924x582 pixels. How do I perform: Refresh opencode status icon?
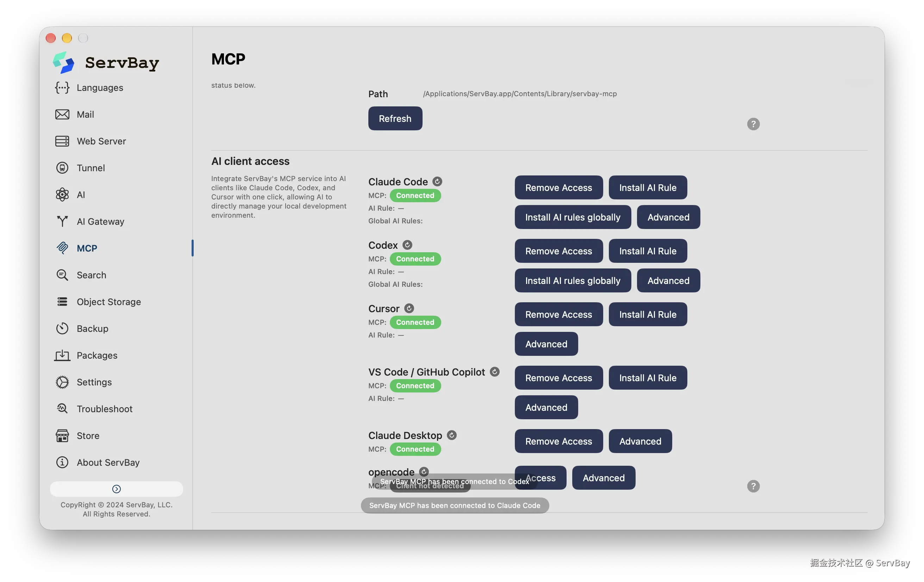[424, 471]
